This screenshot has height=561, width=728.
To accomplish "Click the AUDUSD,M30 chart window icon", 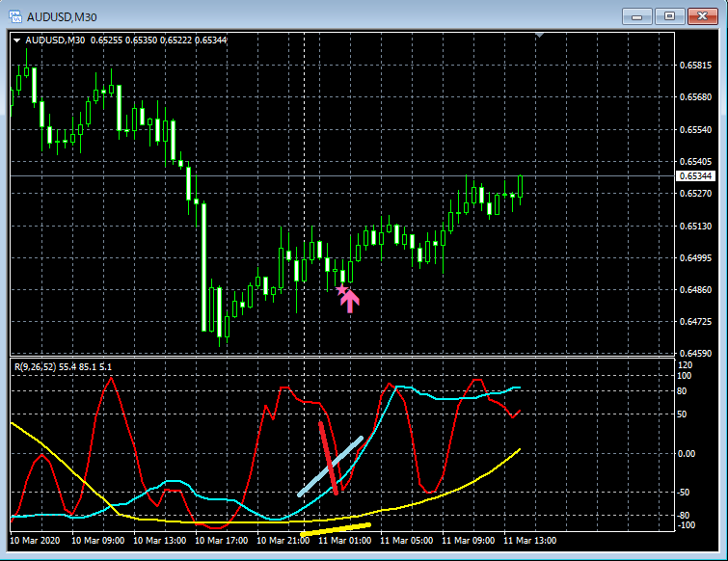I will (x=15, y=16).
